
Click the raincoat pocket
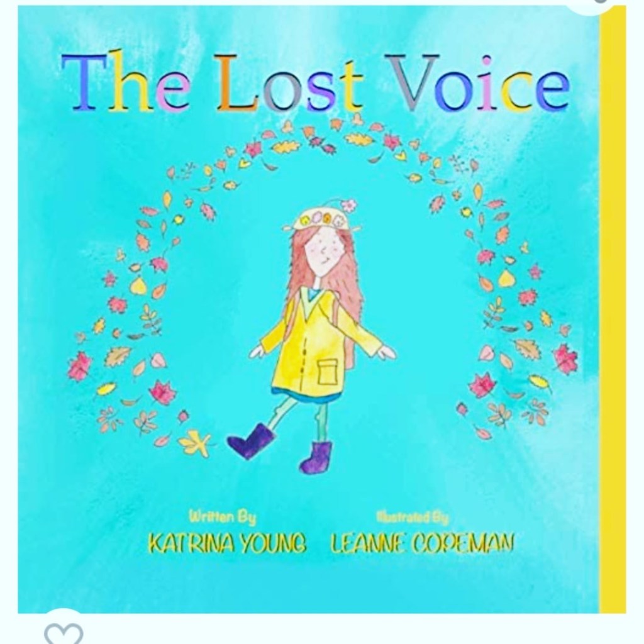[327, 371]
